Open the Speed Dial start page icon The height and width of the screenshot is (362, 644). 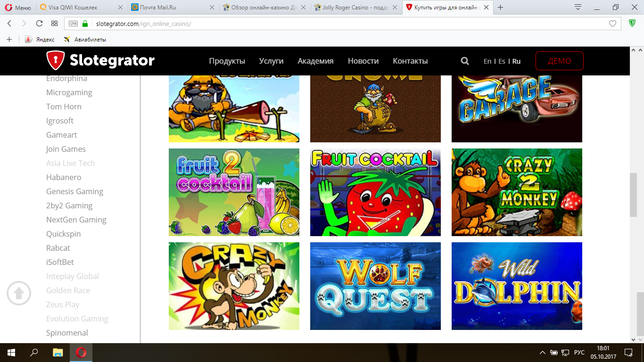click(54, 24)
